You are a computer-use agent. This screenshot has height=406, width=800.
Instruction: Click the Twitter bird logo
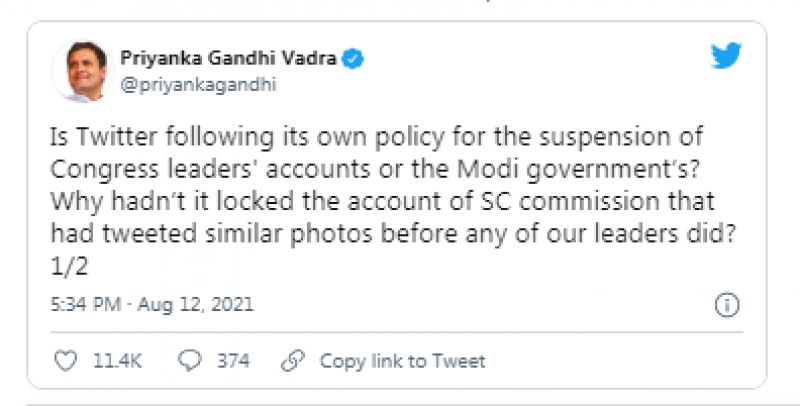pos(726,57)
